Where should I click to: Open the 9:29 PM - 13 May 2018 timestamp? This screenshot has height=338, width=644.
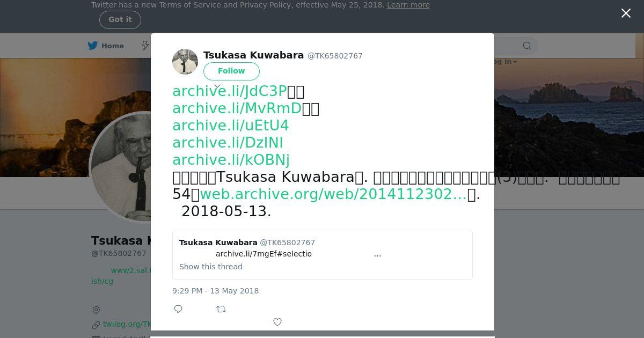(x=215, y=291)
